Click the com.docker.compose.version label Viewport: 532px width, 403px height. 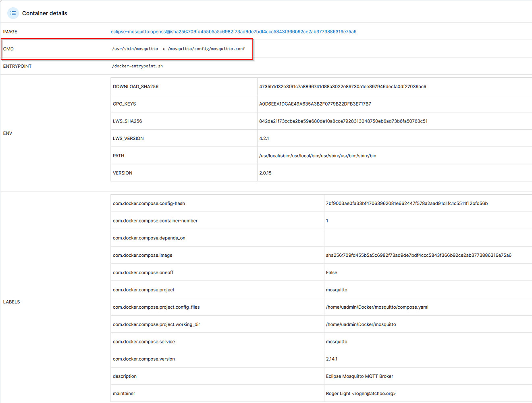click(x=144, y=359)
